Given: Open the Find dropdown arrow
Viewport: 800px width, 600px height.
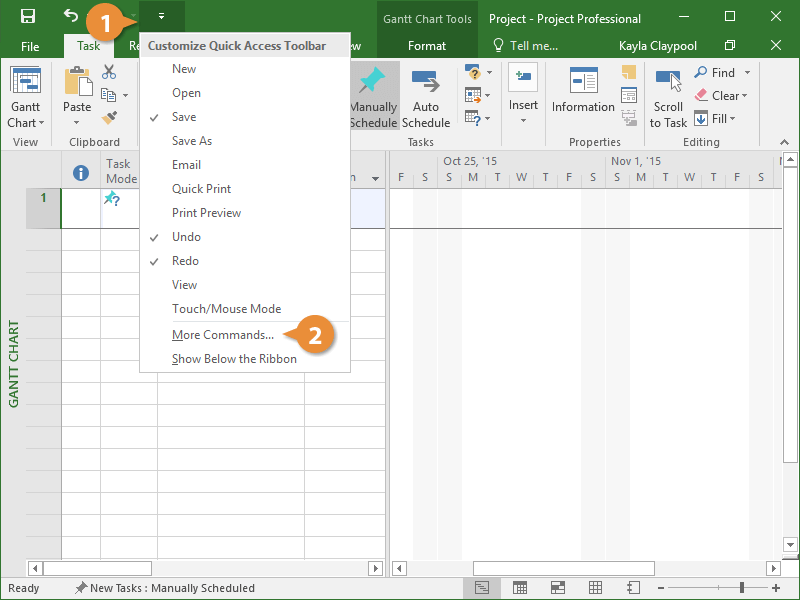Looking at the screenshot, I should coord(747,73).
